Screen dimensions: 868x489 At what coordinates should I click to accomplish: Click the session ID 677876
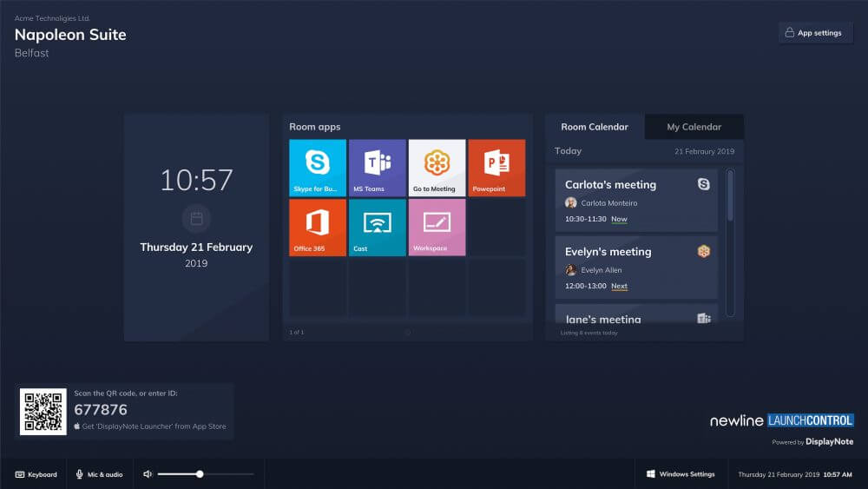coord(101,409)
